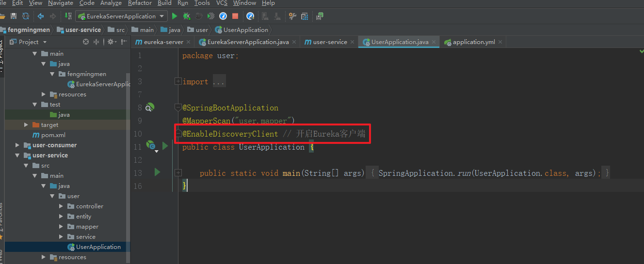Close the UserApplication.java tab
Viewport: 644px width, 264px height.
434,42
